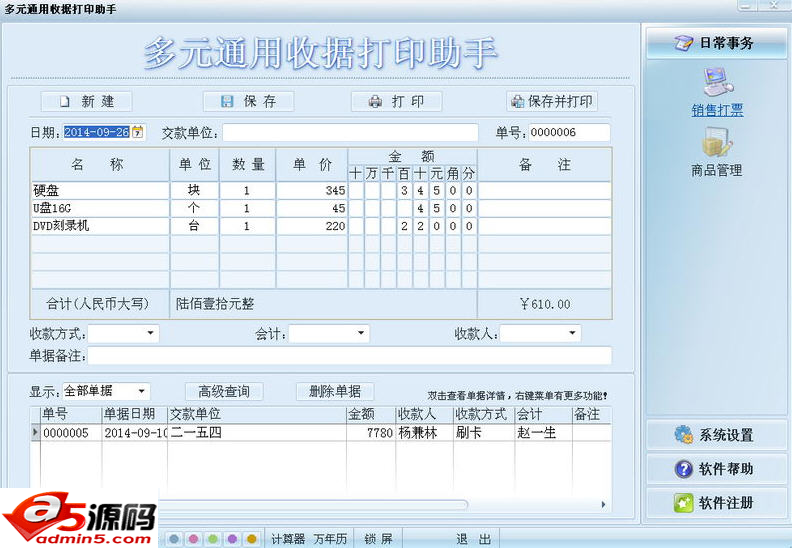This screenshot has height=548, width=792.
Task: Open 万年历 from the status bar
Action: (330, 539)
